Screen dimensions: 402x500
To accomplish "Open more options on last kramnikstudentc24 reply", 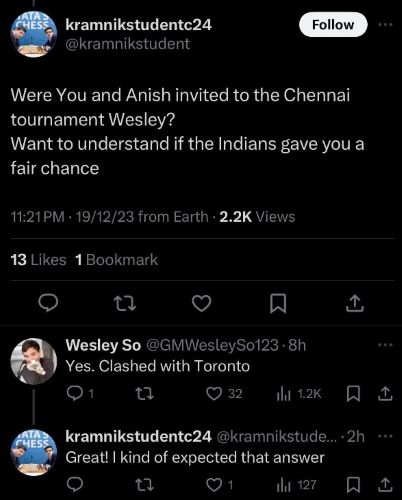I will 385,436.
